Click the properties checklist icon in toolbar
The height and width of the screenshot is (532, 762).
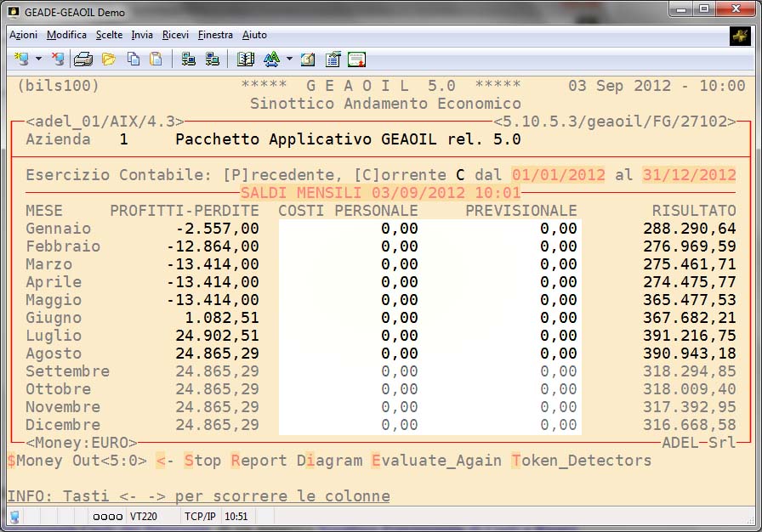pos(333,59)
